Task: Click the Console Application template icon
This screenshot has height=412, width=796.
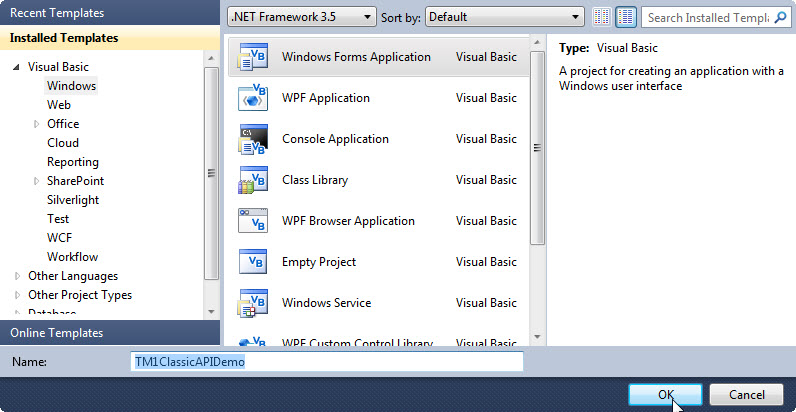Action: [253, 139]
